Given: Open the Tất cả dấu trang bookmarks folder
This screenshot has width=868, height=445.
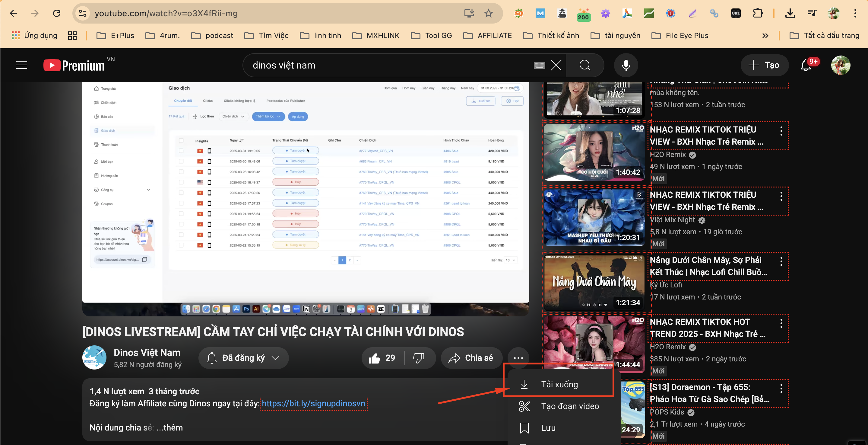Looking at the screenshot, I should [x=824, y=35].
